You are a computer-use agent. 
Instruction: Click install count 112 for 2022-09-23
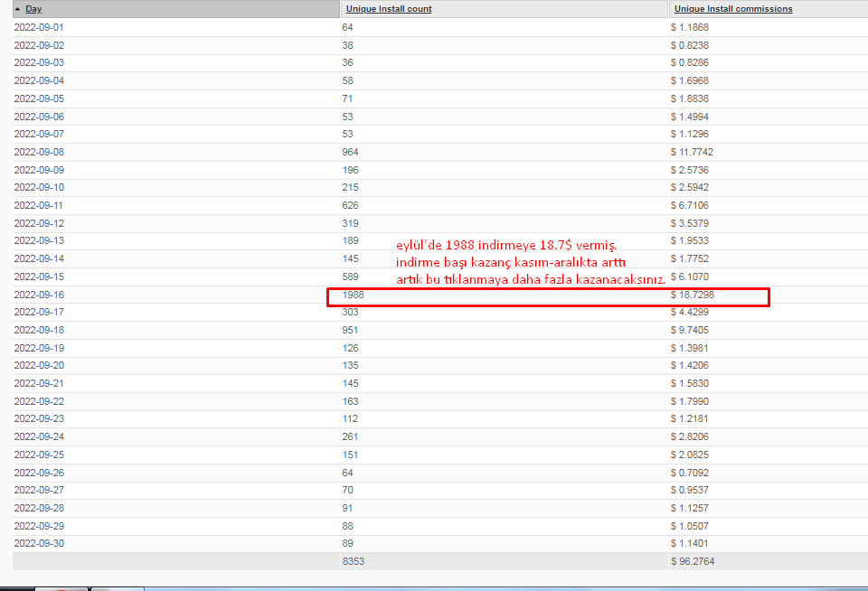click(350, 418)
